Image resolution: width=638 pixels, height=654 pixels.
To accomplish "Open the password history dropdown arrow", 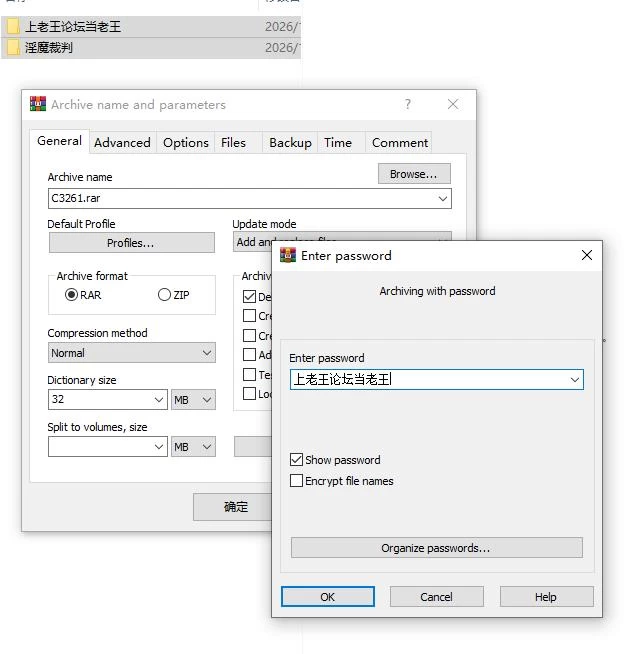I will (x=575, y=380).
